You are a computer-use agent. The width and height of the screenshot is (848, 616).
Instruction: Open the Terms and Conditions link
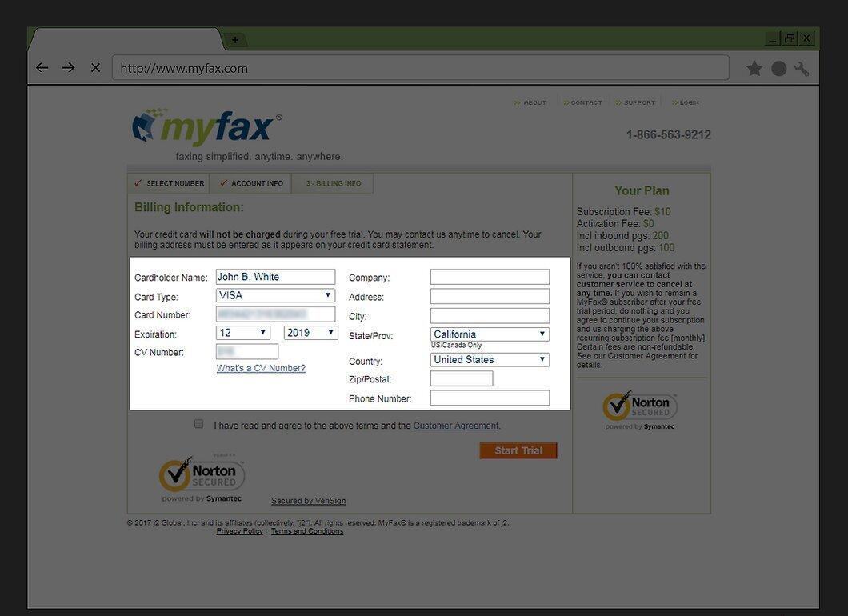tap(307, 531)
